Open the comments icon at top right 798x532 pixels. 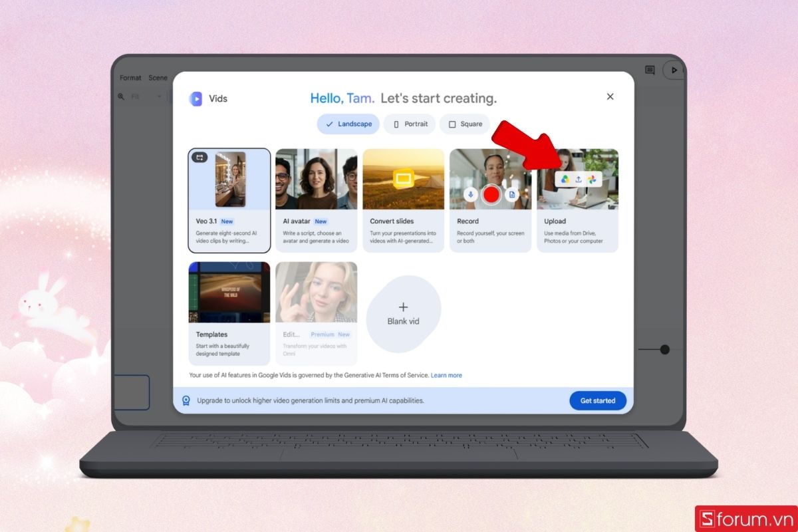click(650, 70)
